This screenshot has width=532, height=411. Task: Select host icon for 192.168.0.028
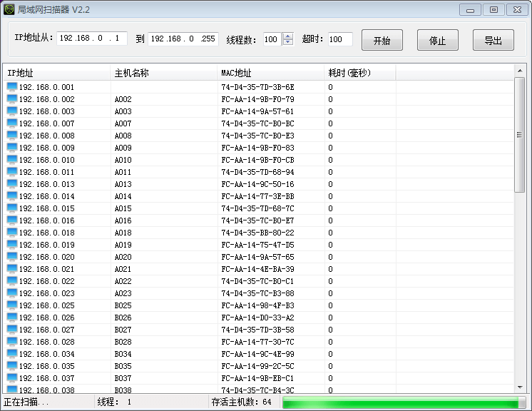(x=12, y=342)
